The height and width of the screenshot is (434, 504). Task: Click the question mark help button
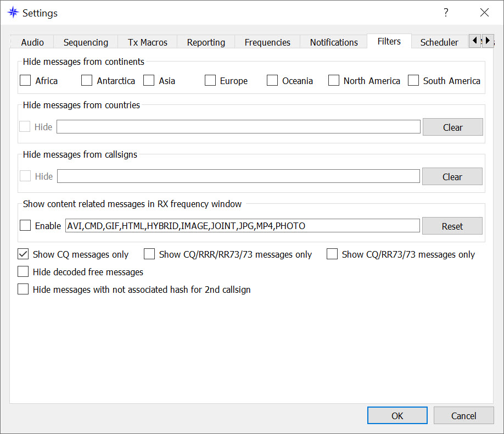coord(446,13)
